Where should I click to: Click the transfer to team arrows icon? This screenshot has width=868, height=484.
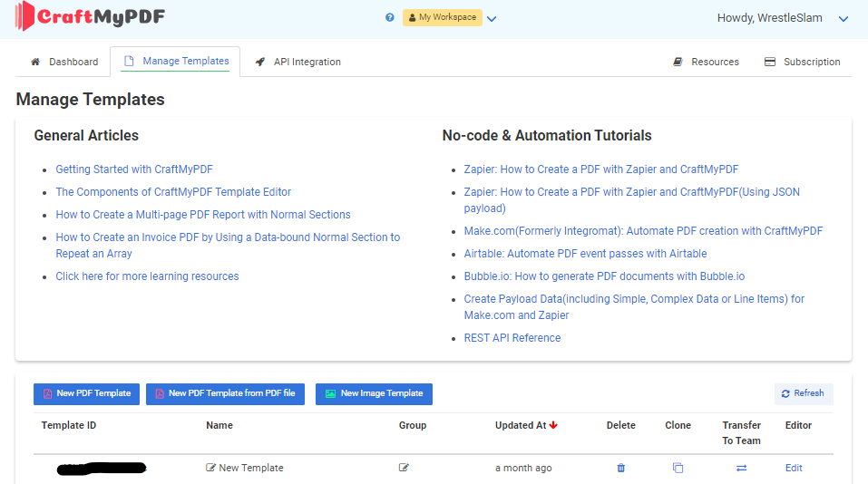click(741, 468)
